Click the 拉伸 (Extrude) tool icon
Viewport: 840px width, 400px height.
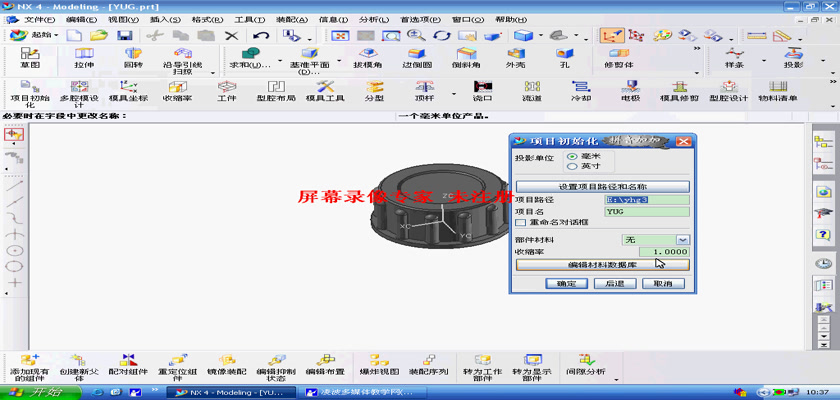(84, 57)
